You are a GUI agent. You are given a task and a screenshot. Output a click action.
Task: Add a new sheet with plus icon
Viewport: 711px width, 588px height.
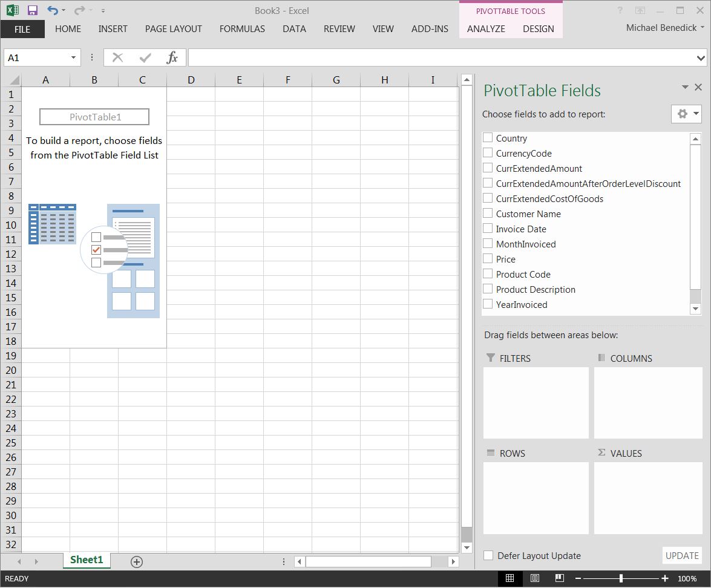tap(137, 561)
